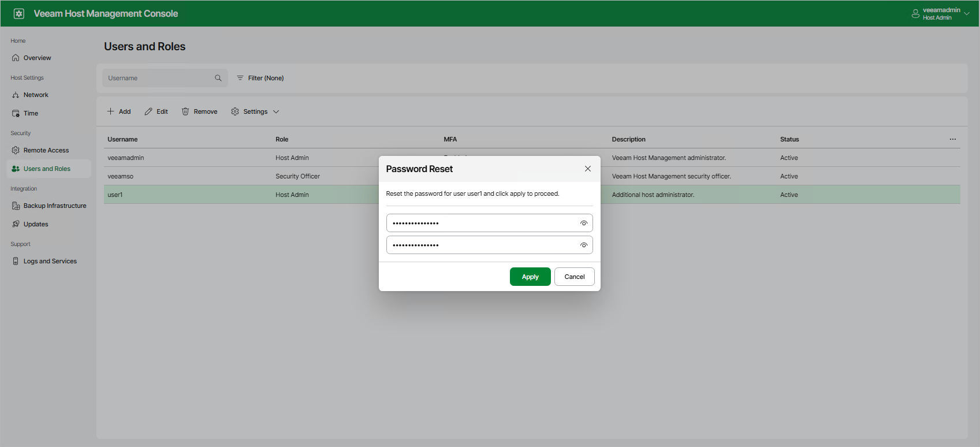Click the Updates rocket icon

[x=16, y=224]
